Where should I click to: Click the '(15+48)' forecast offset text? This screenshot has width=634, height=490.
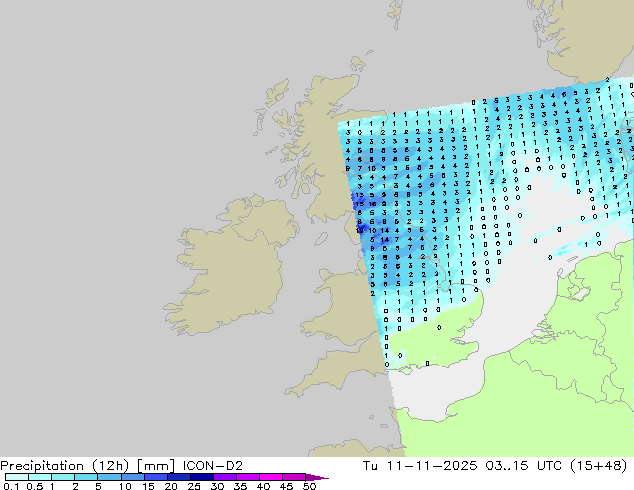pos(598,466)
